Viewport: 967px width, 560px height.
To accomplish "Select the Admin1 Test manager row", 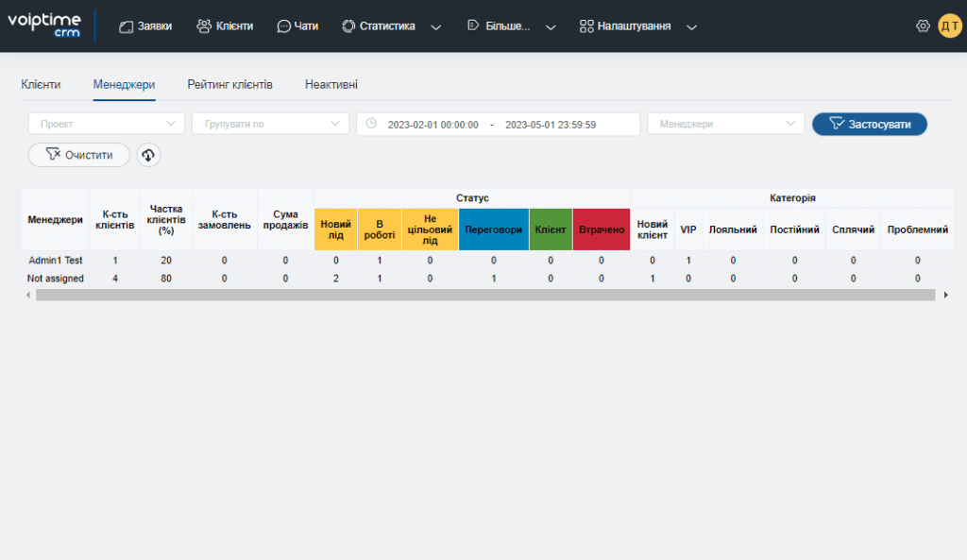I will click(487, 261).
